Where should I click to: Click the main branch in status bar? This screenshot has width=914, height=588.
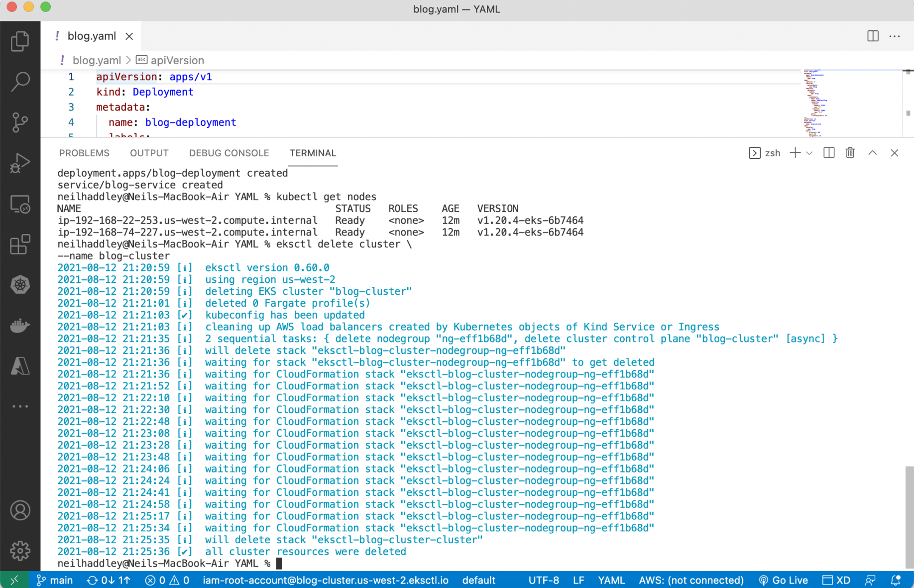(x=55, y=580)
